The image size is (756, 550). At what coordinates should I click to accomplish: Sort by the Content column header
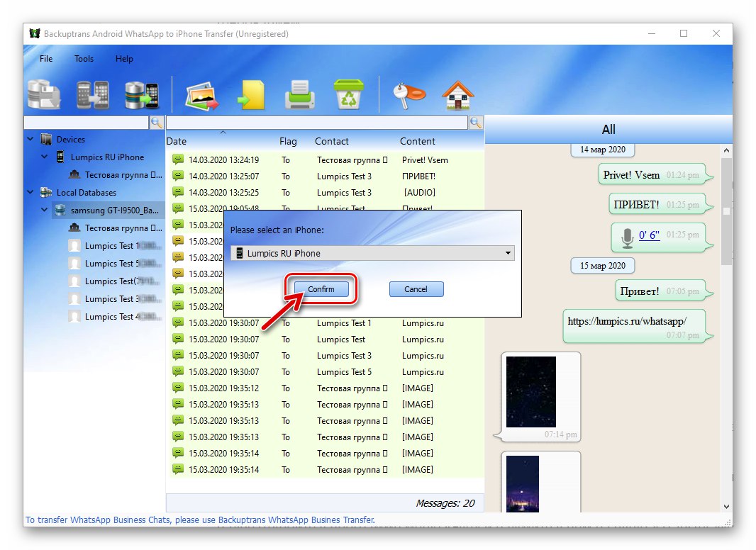point(418,141)
